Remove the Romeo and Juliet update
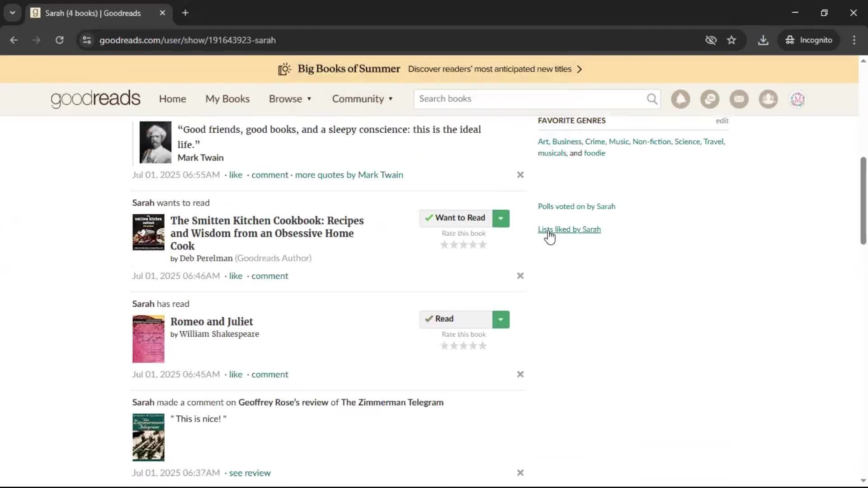 [520, 374]
